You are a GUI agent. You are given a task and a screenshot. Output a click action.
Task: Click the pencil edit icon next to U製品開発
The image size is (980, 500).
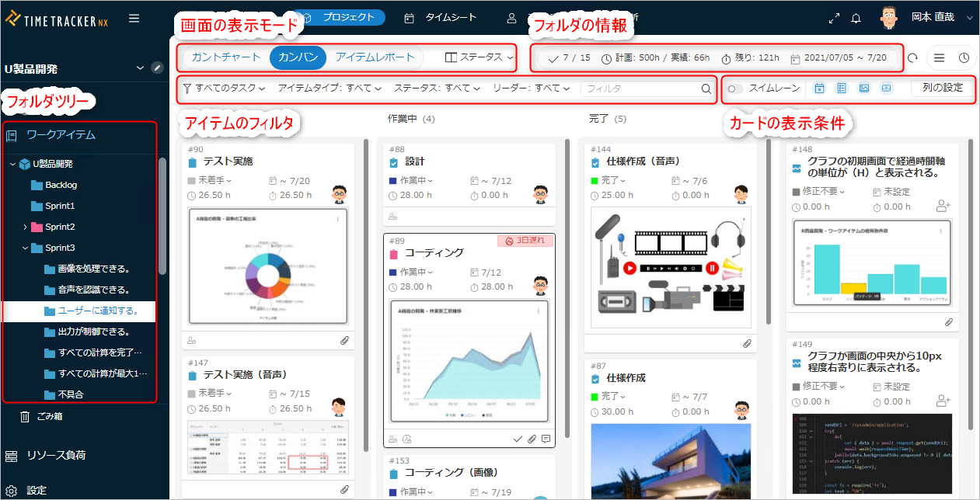(x=158, y=68)
